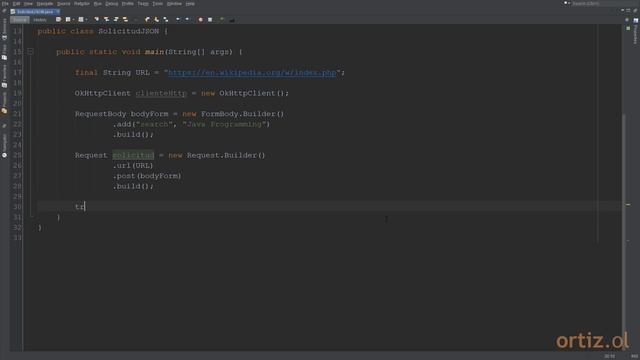Click the .post(bodyForm) line
The width and height of the screenshot is (640, 360).
click(147, 176)
